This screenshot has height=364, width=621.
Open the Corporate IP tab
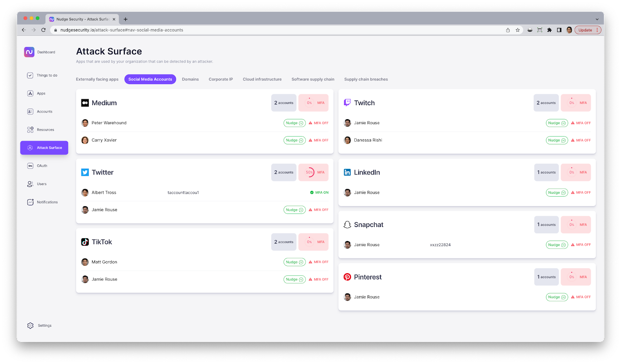point(221,79)
